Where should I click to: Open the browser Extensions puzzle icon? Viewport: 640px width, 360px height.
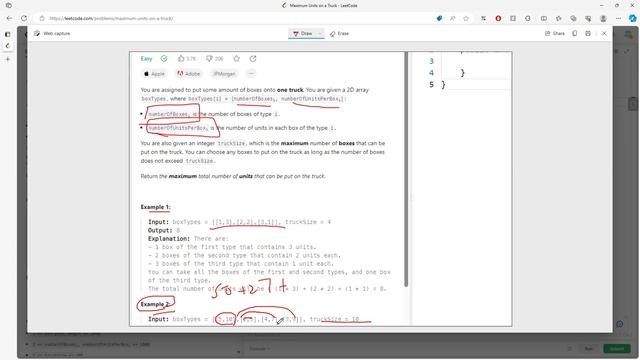(528, 18)
